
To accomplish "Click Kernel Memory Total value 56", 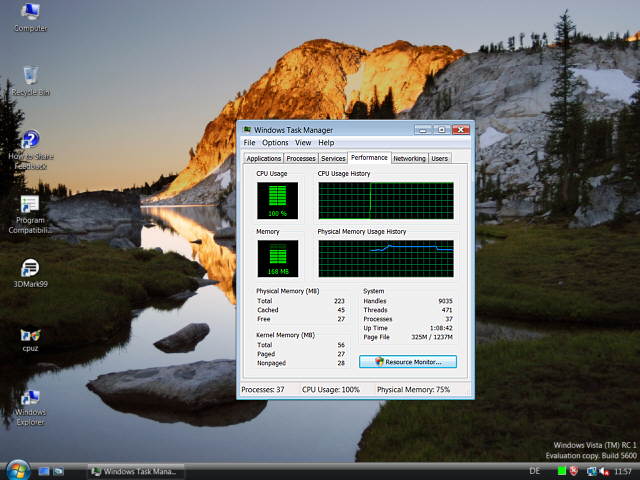I will click(x=341, y=345).
